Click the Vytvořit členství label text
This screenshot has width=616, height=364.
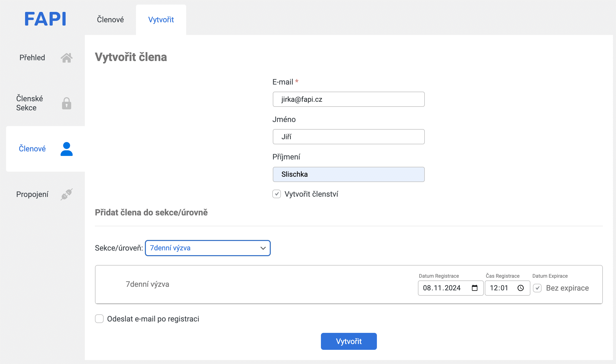click(311, 194)
